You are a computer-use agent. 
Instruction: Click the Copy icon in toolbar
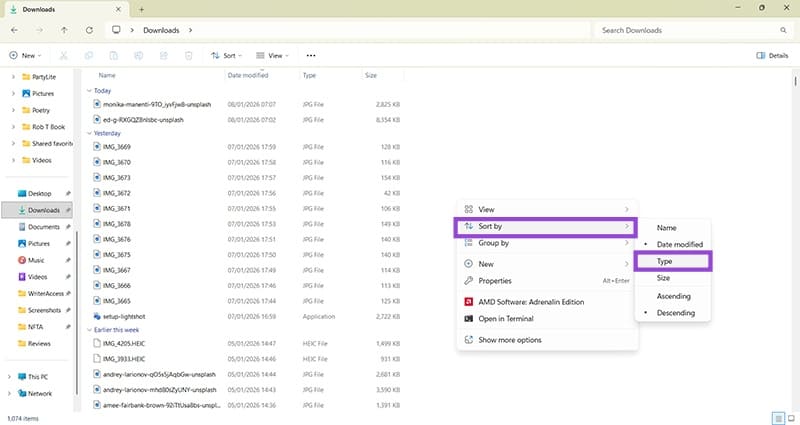(x=89, y=56)
